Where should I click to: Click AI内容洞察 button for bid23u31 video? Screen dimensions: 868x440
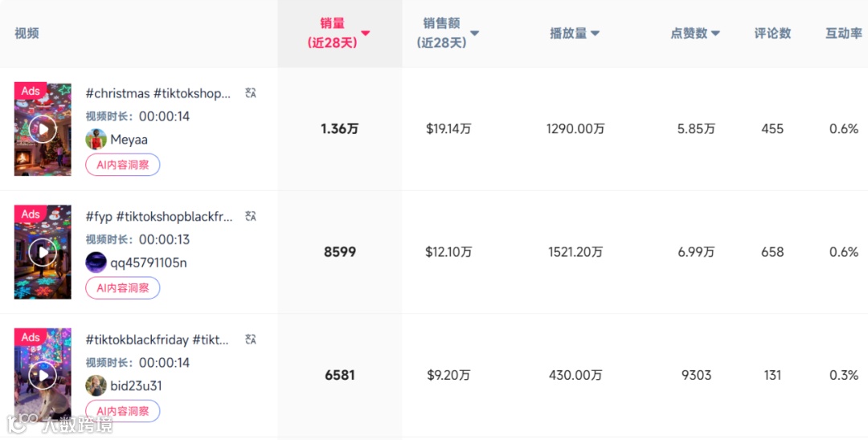tap(123, 411)
